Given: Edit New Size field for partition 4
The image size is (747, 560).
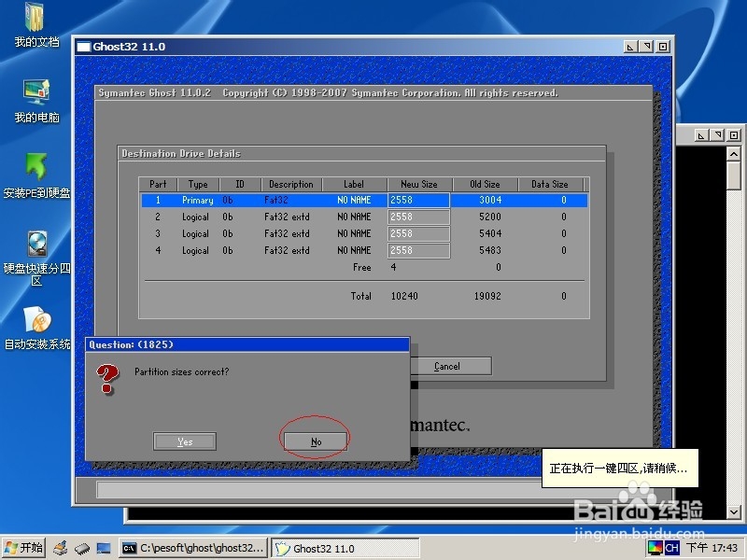Looking at the screenshot, I should tap(418, 250).
